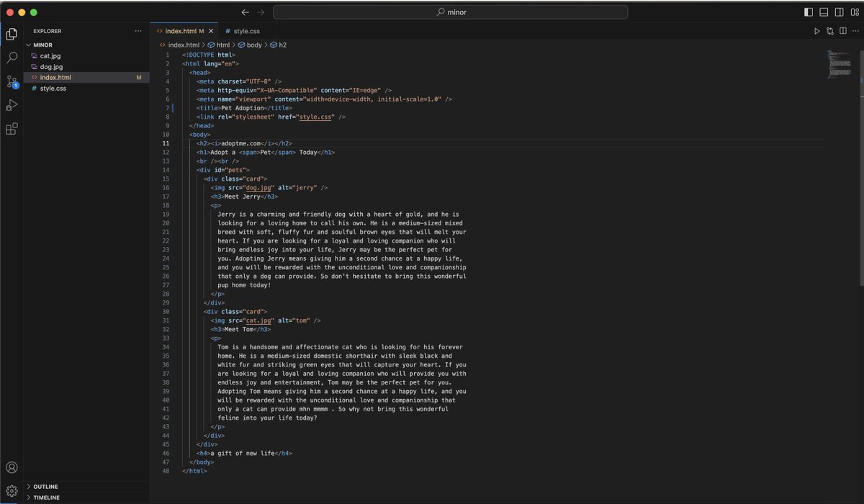
Task: Open changes with the compare icon
Action: pyautogui.click(x=829, y=31)
